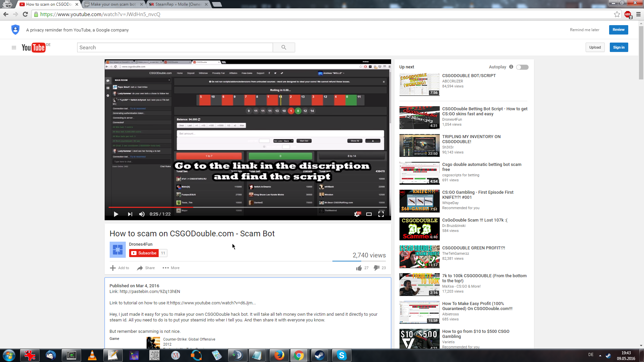Screen dimensions: 644x362
Task: Expand the More actions menu
Action: click(x=171, y=268)
